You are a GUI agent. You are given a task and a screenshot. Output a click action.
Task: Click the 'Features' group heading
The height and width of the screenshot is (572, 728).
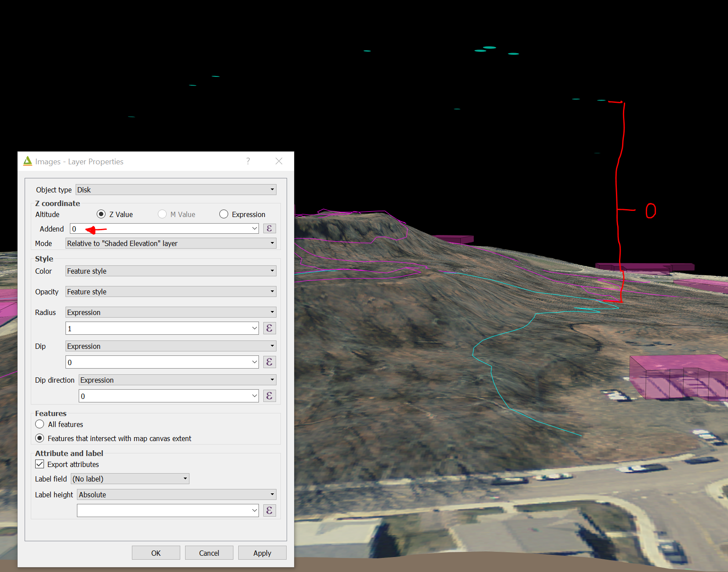tap(51, 413)
